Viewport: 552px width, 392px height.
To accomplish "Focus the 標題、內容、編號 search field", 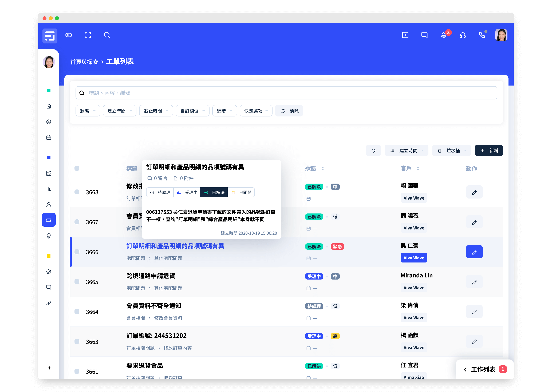I will point(286,93).
